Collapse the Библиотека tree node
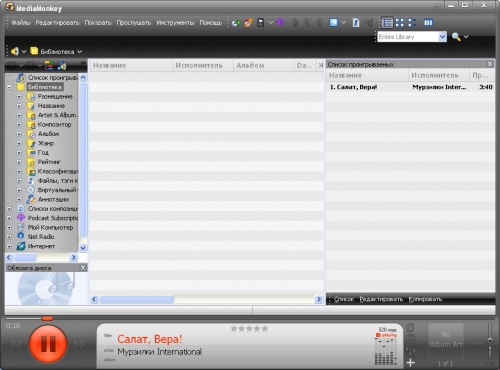 click(x=9, y=87)
